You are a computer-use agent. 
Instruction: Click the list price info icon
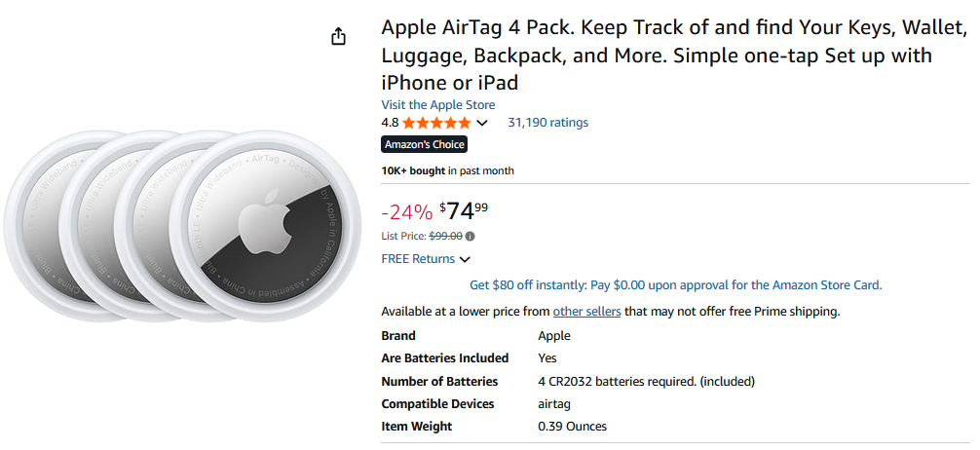coord(471,237)
